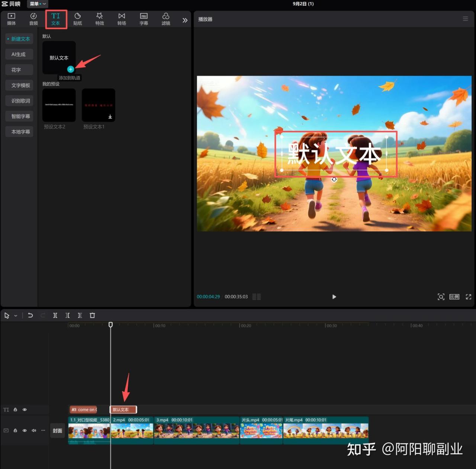476x469 pixels.
Task: Open the Filters (滤镜) panel
Action: click(x=166, y=19)
